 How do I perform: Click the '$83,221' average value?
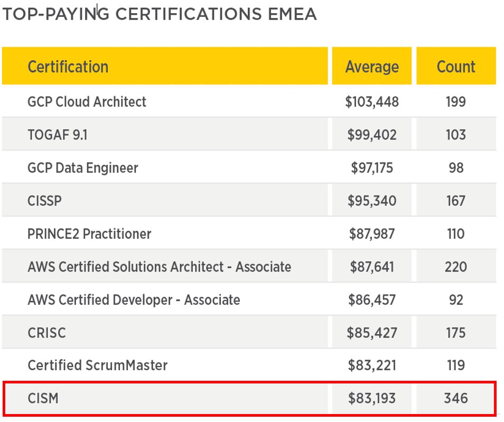point(372,365)
